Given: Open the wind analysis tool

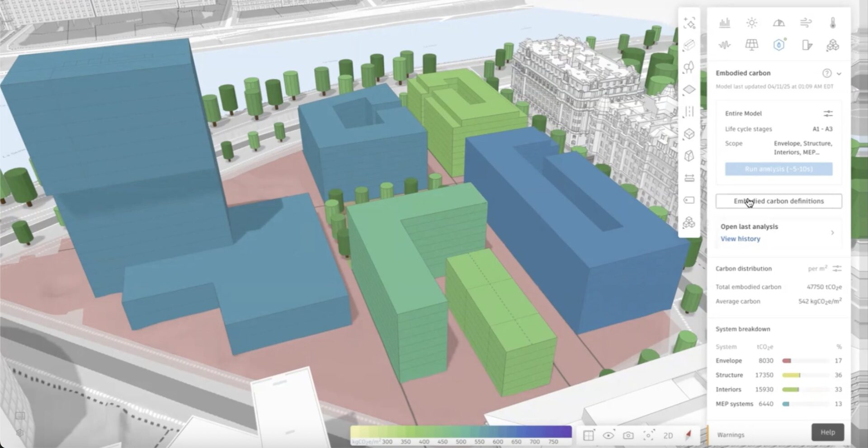Looking at the screenshot, I should (807, 22).
